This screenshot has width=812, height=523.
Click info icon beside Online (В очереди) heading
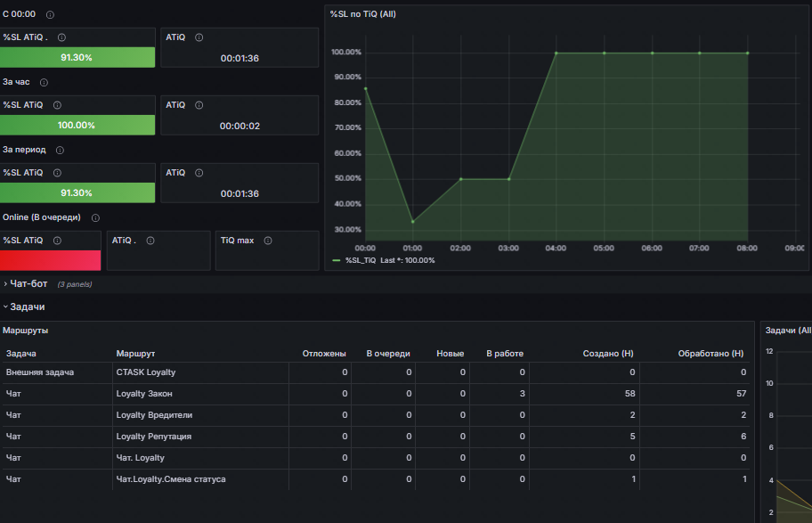pyautogui.click(x=95, y=217)
